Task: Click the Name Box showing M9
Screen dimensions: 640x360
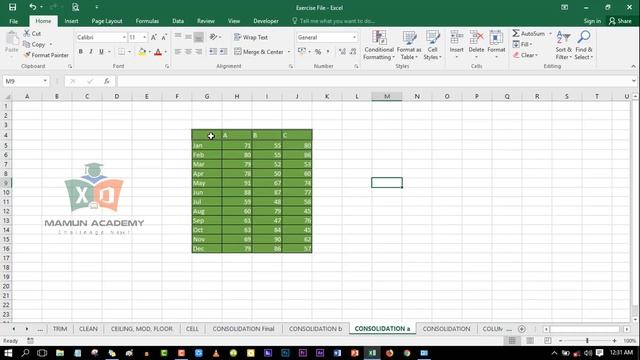Action: click(26, 81)
